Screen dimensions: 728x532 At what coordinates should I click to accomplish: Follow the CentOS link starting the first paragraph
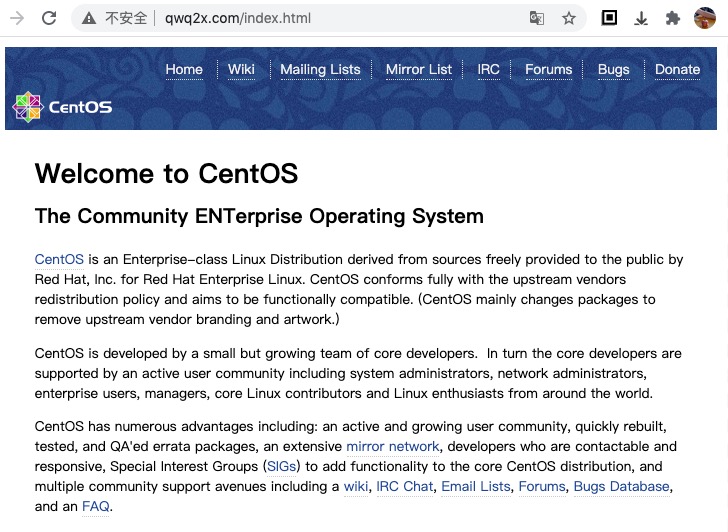[59, 259]
